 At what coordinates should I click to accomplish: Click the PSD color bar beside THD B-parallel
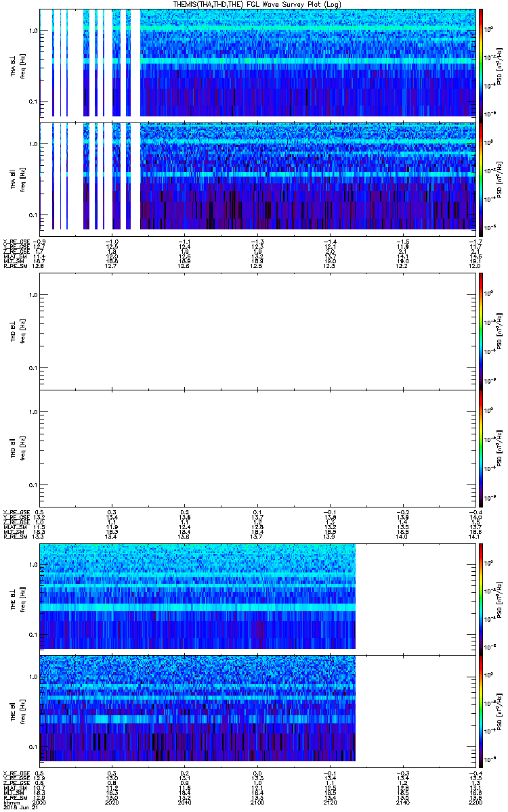[x=482, y=448]
